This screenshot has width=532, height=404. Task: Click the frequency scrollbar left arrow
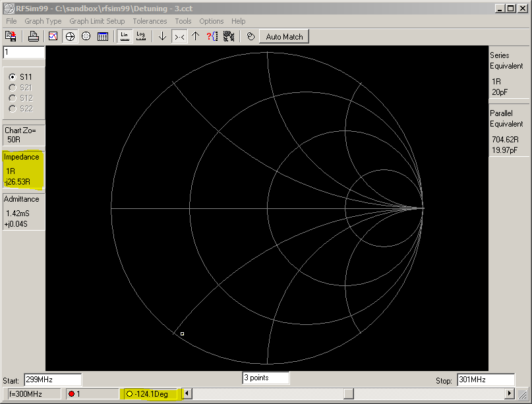click(x=187, y=394)
